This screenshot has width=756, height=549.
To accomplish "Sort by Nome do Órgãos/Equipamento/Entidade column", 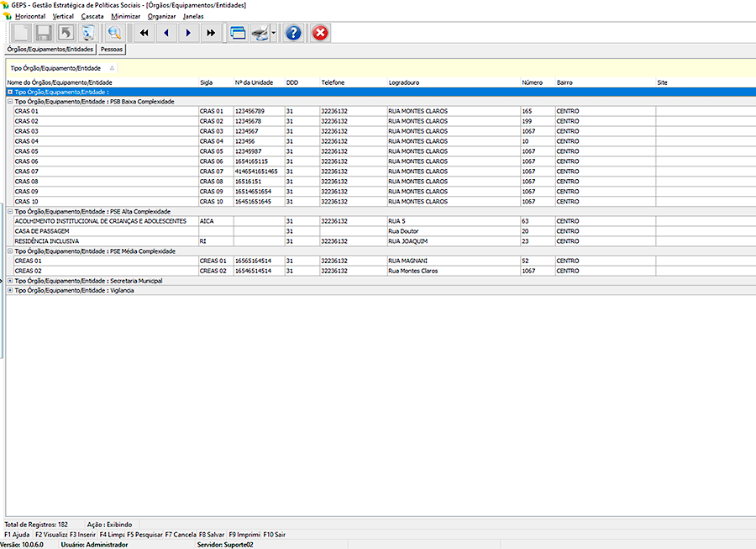I will [x=102, y=82].
